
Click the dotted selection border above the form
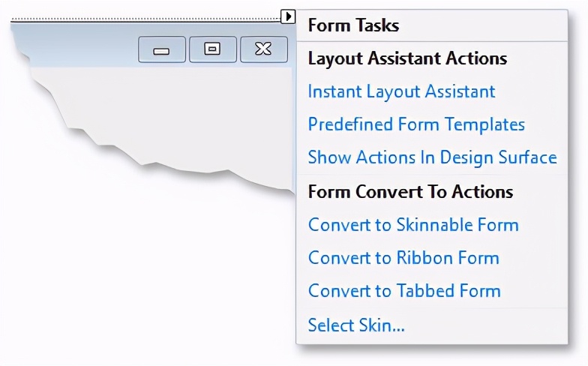click(x=145, y=18)
